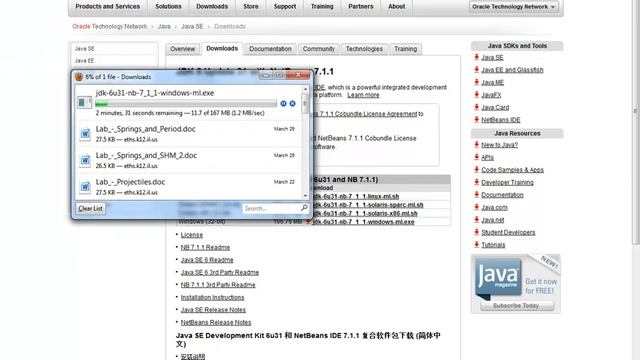The height and width of the screenshot is (360, 640).
Task: Open the License link
Action: 191,235
